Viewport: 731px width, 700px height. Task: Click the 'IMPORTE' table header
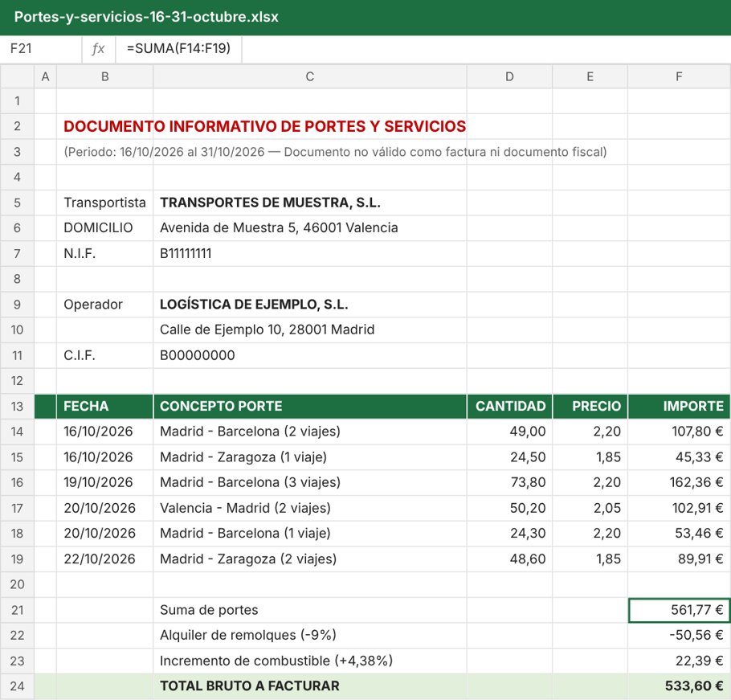click(680, 406)
